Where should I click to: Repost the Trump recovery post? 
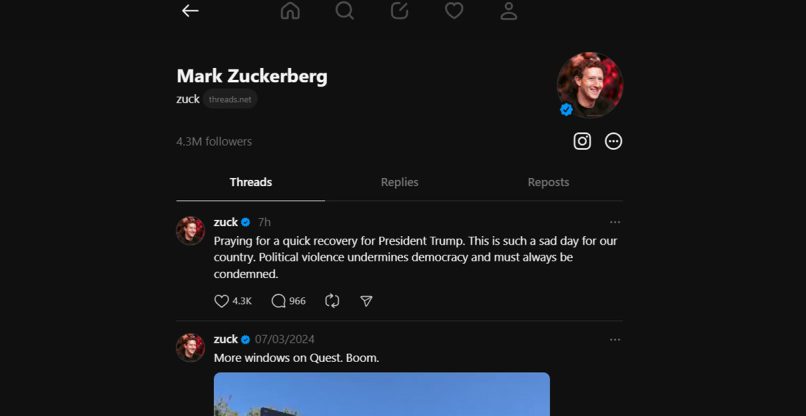pyautogui.click(x=333, y=301)
